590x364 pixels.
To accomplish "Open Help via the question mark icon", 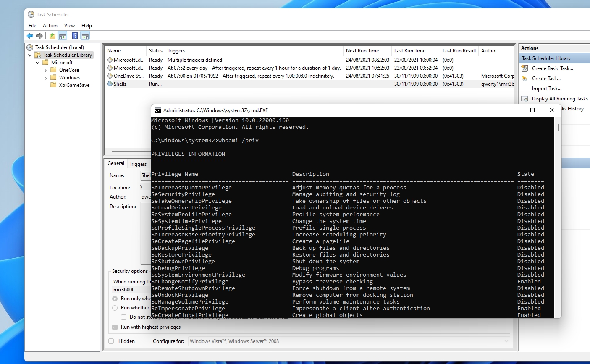I will tap(75, 36).
